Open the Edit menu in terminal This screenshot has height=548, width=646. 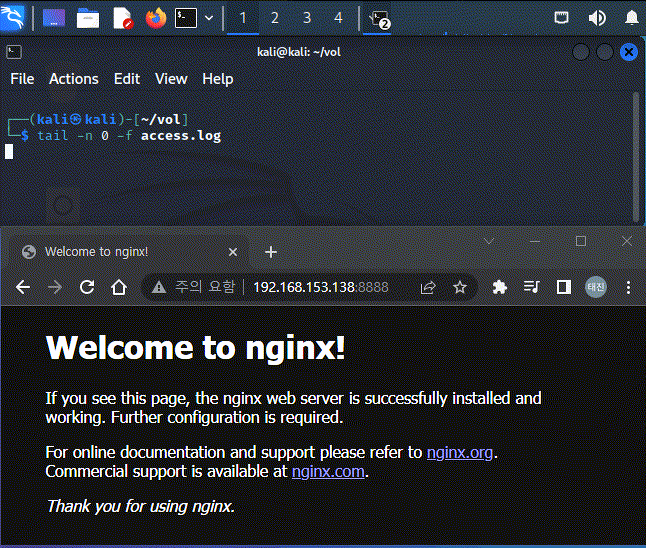(127, 79)
